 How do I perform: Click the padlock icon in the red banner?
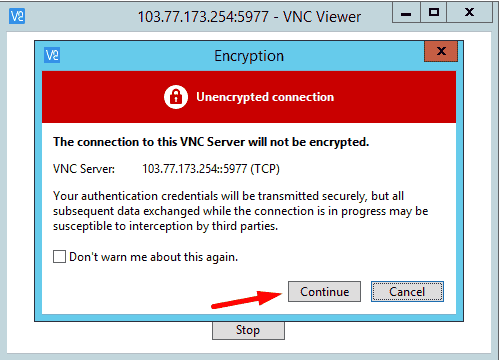(x=176, y=97)
